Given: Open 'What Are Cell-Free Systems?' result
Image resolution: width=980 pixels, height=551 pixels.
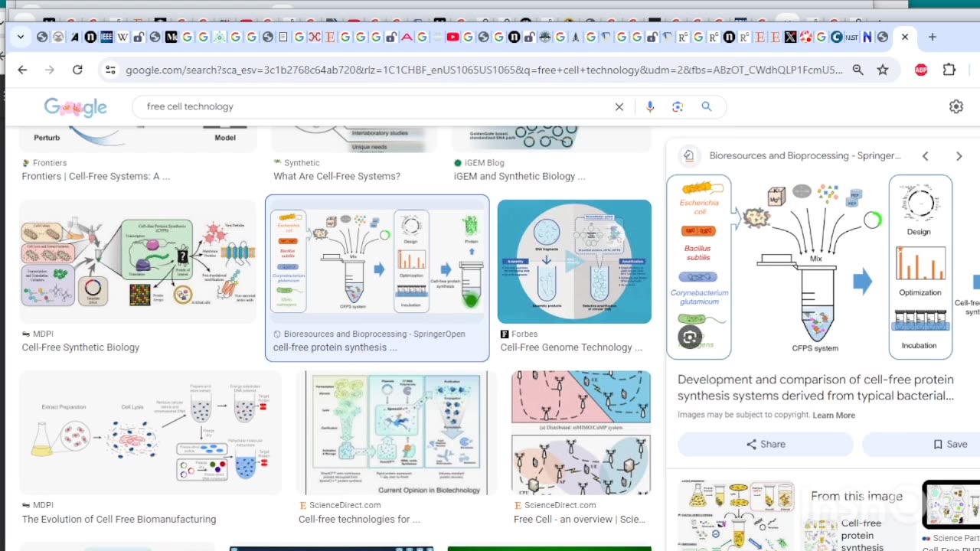Looking at the screenshot, I should pyautogui.click(x=337, y=176).
